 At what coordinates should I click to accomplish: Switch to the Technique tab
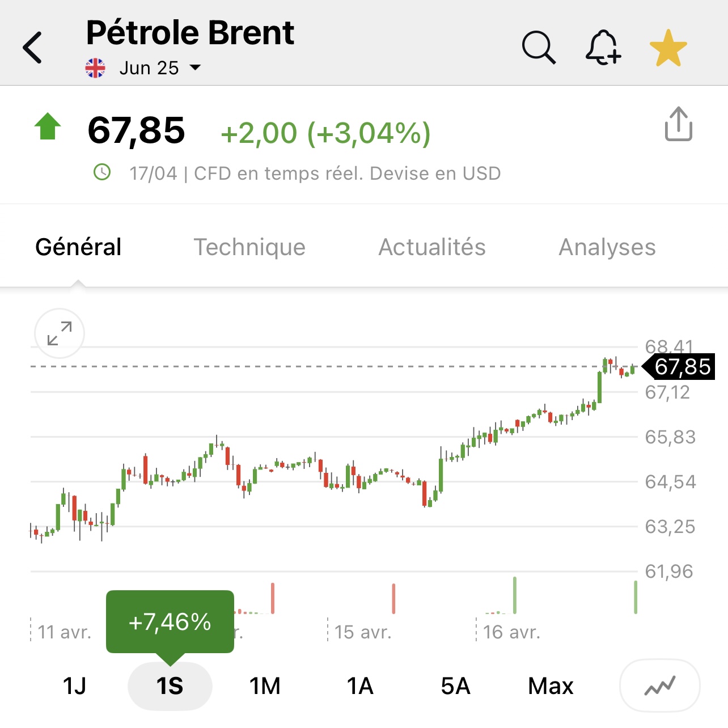(x=249, y=247)
